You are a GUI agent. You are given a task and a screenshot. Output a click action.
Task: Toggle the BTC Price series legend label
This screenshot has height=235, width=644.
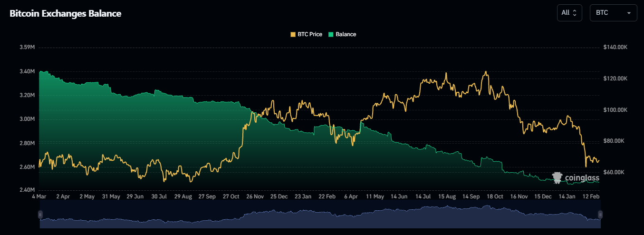point(309,34)
